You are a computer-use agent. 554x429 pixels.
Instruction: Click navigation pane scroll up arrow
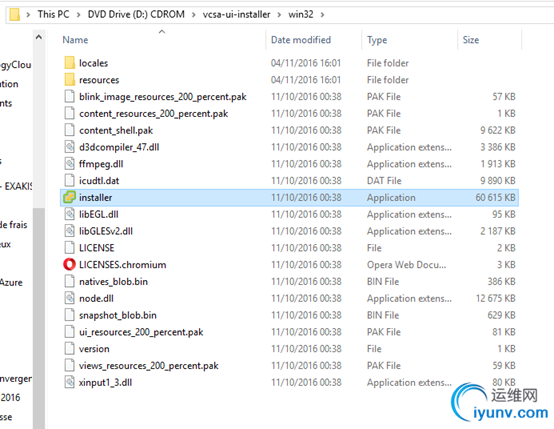(x=39, y=37)
